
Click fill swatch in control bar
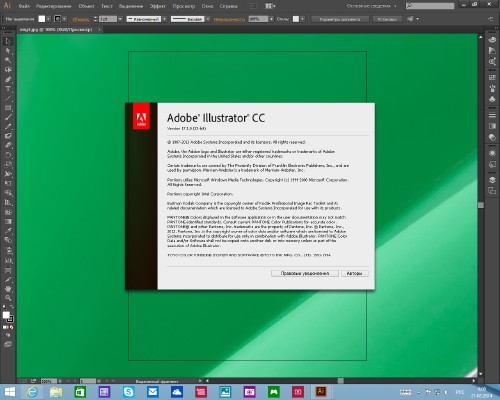[x=42, y=19]
